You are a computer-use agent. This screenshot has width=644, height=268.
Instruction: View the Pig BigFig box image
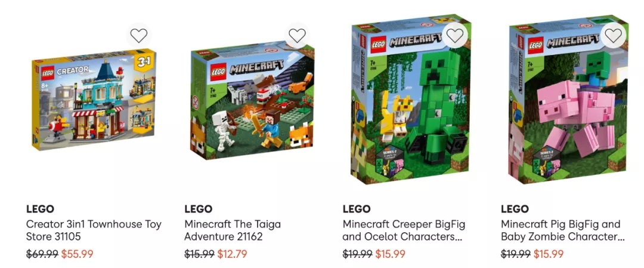coord(568,99)
